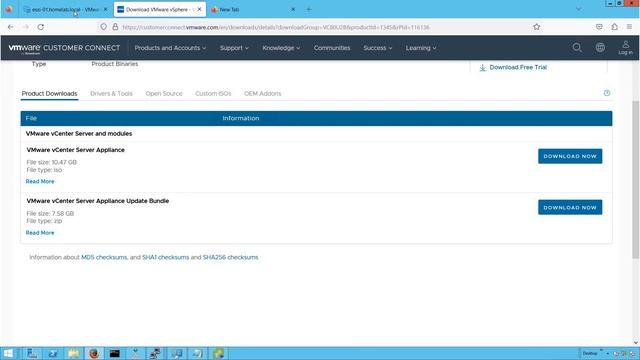Click the padlock site security icon
640x360 pixels.
[116, 27]
